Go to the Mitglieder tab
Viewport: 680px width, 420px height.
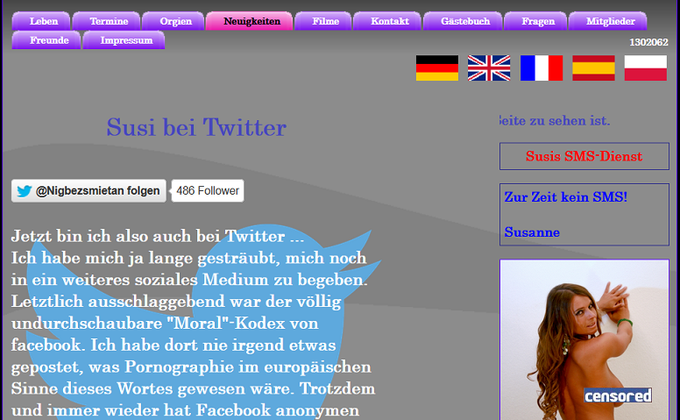click(x=608, y=21)
